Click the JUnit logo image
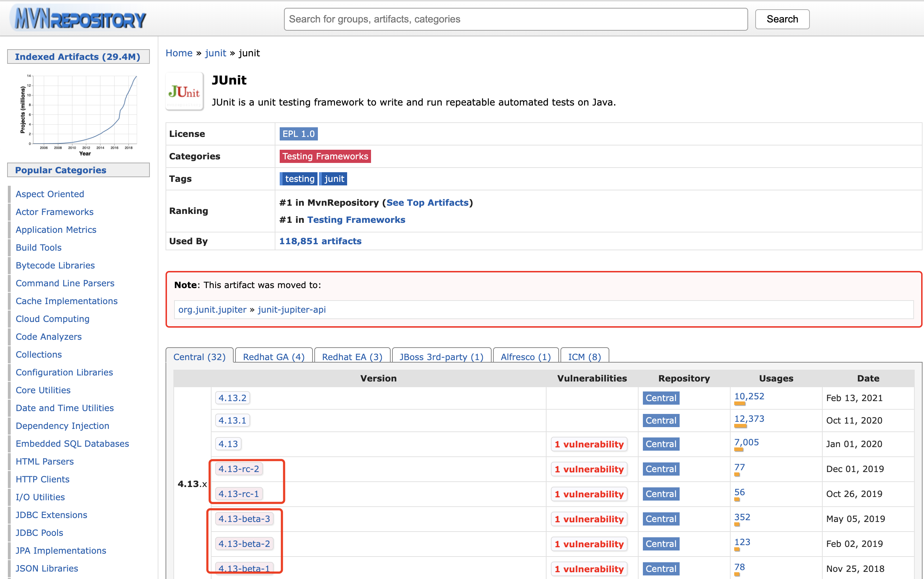The image size is (924, 579). (184, 92)
